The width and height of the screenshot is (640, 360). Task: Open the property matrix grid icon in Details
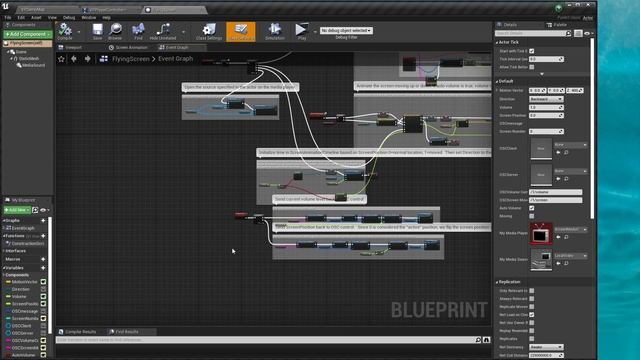[x=578, y=33]
